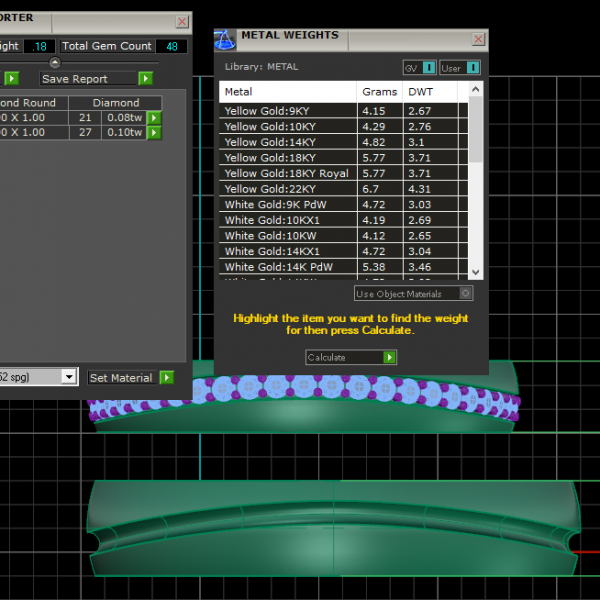The image size is (600, 600).
Task: Click the Save Report button
Action: pos(88,78)
